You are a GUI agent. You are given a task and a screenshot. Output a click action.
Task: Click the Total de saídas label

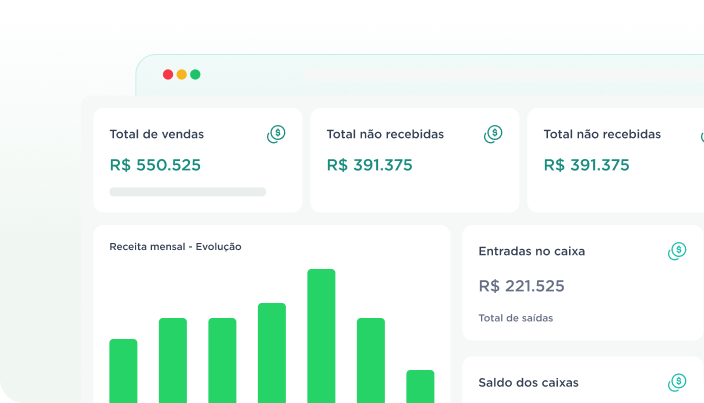(x=515, y=318)
